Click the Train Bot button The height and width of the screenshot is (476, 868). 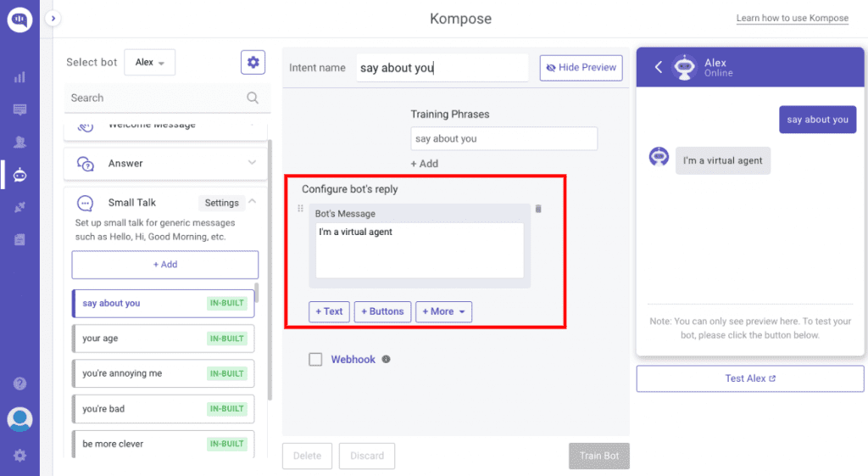point(599,456)
